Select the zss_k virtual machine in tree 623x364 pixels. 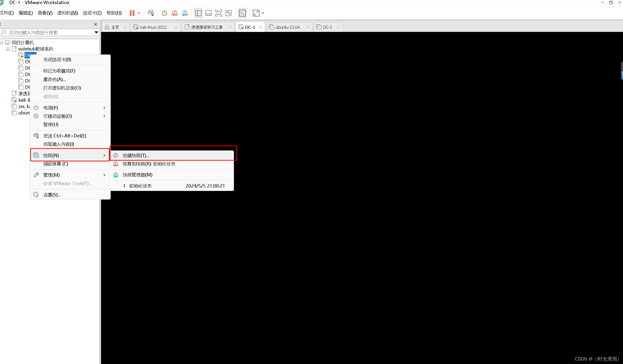[x=24, y=107]
